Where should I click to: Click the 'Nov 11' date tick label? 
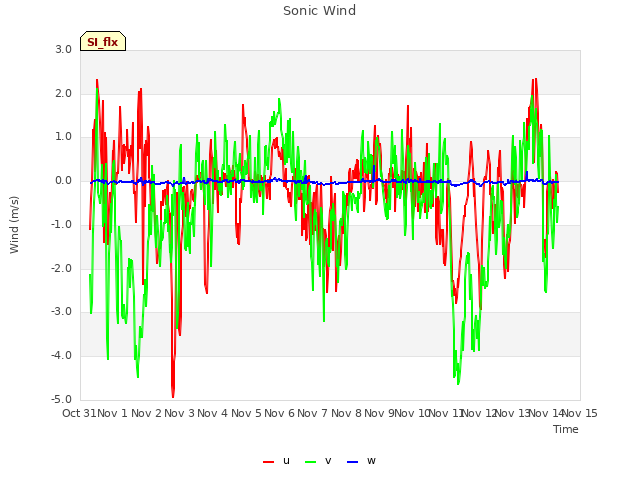[446, 413]
